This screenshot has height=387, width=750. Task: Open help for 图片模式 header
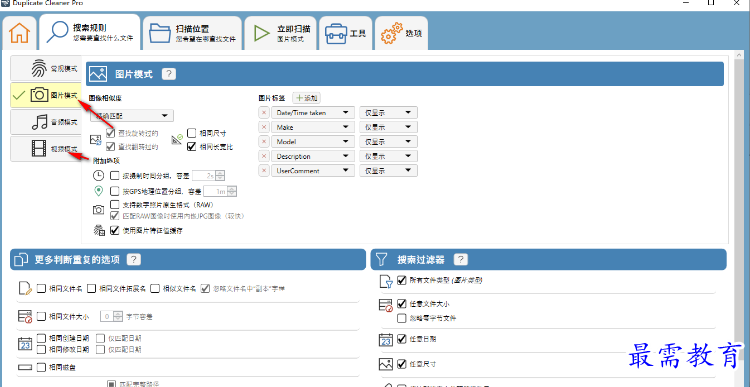pos(169,74)
